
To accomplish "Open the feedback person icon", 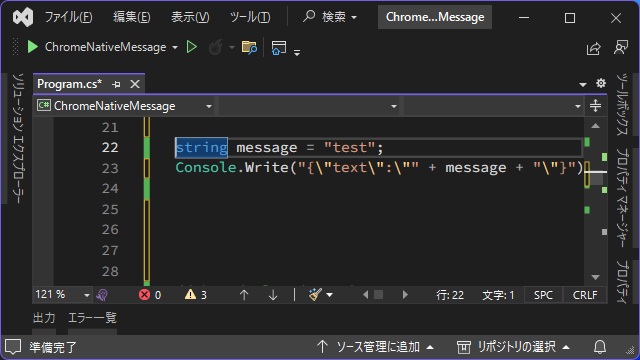I will pos(620,47).
